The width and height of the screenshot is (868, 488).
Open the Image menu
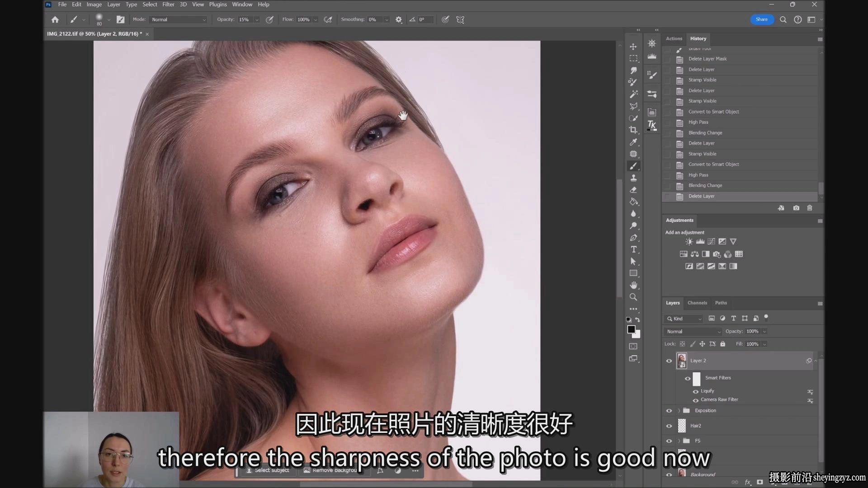(94, 5)
